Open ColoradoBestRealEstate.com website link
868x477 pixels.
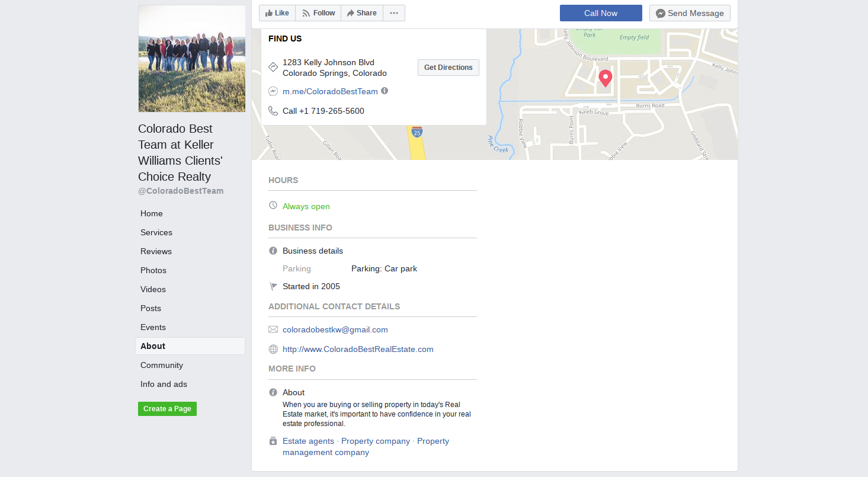click(358, 349)
